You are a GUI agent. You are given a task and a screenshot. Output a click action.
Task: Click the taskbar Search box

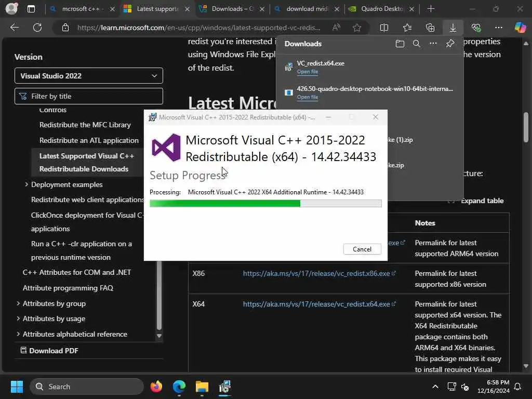click(x=87, y=387)
